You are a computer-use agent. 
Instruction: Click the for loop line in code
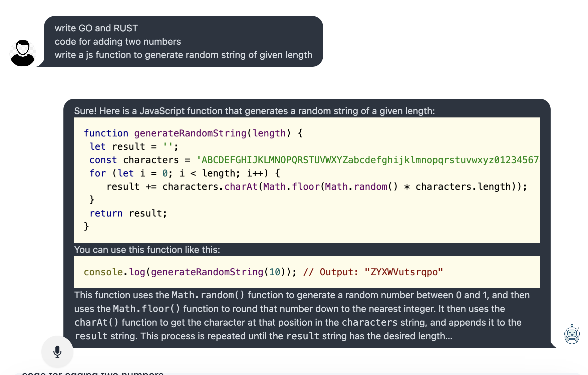pos(185,173)
